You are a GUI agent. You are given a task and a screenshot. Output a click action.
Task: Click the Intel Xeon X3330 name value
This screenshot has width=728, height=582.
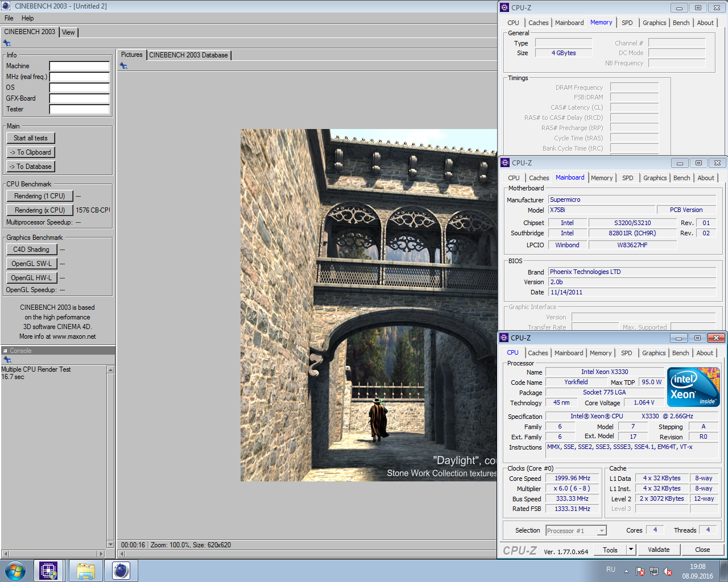click(605, 372)
